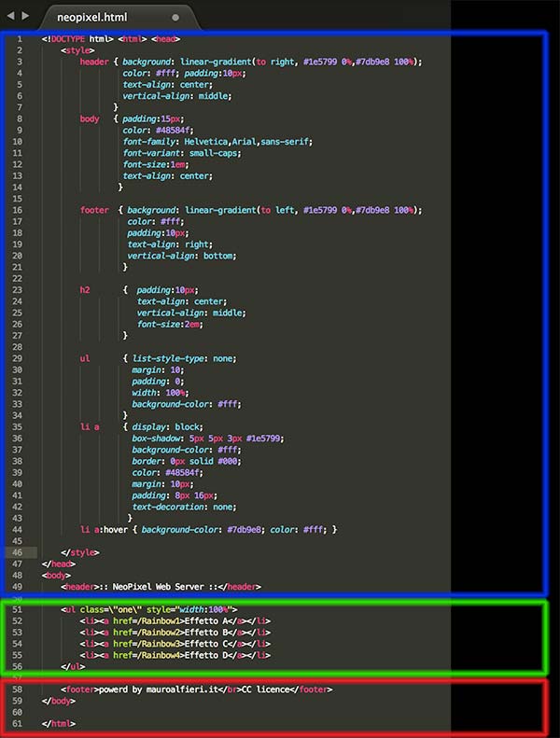This screenshot has height=738, width=560.
Task: Click line number 1 in the gutter
Action: point(20,39)
